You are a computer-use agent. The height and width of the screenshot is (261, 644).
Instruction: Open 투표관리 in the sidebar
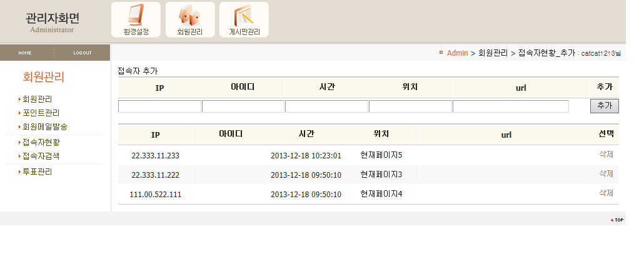(x=37, y=171)
